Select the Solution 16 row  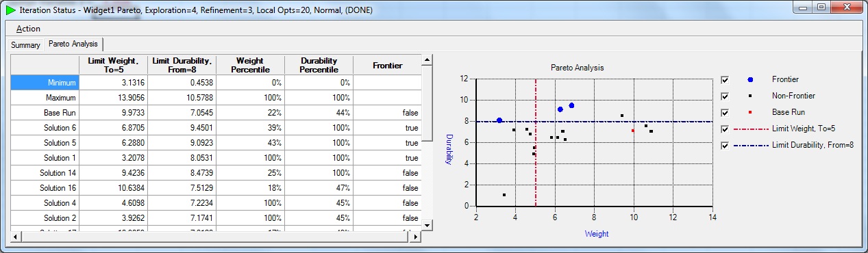tap(45, 187)
